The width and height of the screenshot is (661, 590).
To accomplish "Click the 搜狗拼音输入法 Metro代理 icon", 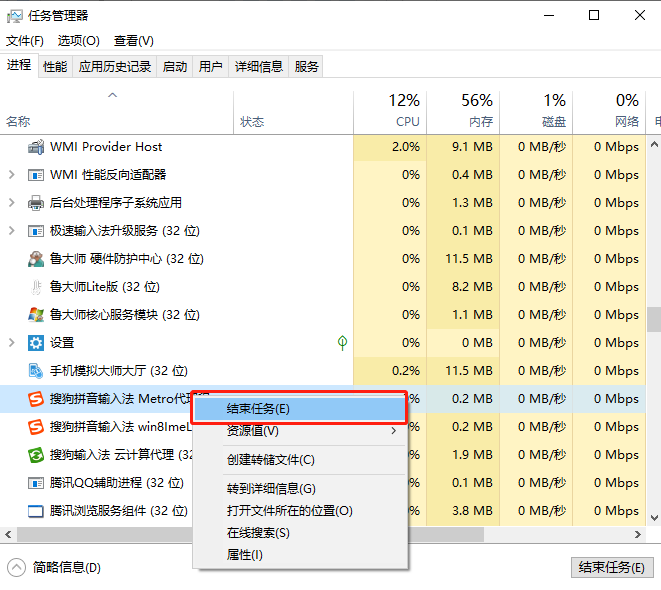I will [x=36, y=399].
